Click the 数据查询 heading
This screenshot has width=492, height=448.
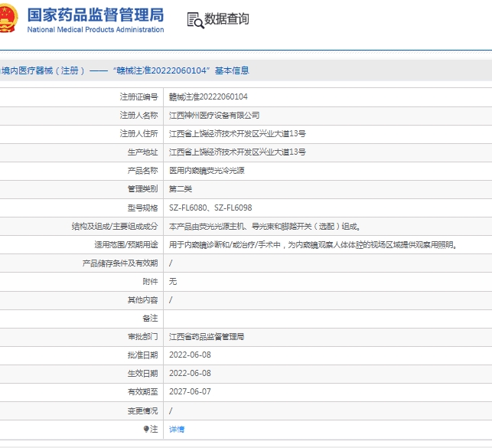pyautogui.click(x=226, y=19)
